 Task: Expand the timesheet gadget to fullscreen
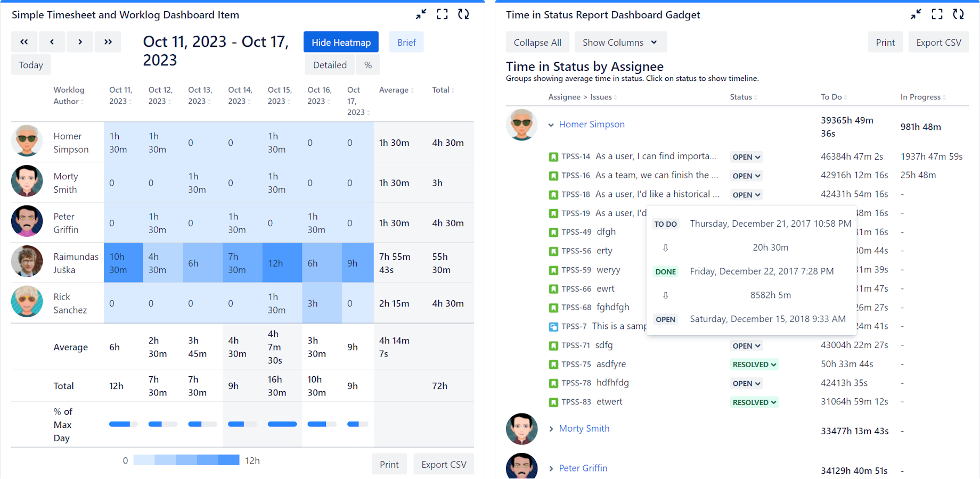[x=442, y=14]
